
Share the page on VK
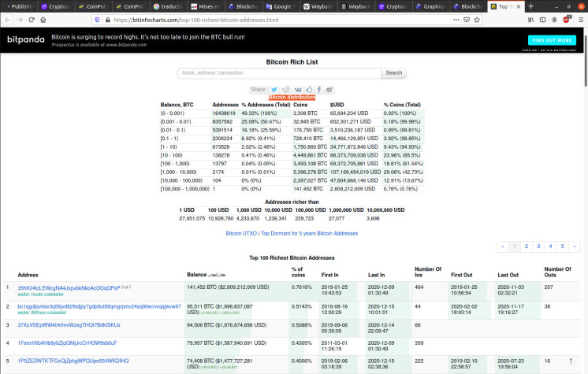(298, 90)
